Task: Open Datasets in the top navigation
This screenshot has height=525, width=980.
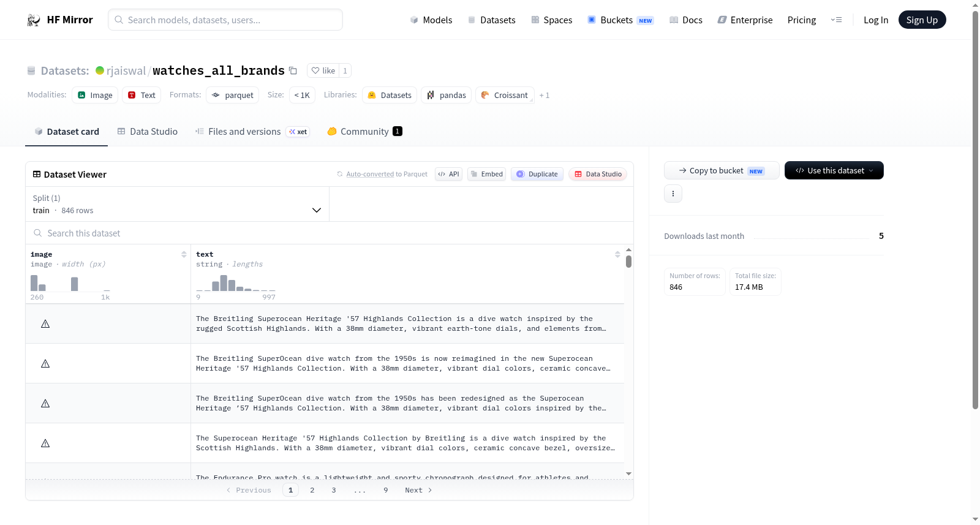Action: 491,20
